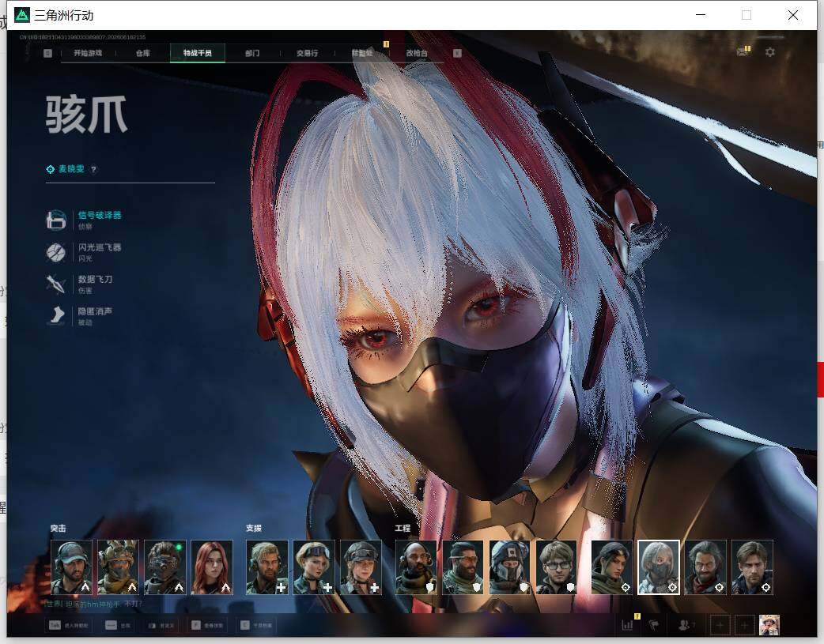Click the question mark help icon beside 麦晓雯
Viewport: 824px width, 644px height.
pos(93,169)
